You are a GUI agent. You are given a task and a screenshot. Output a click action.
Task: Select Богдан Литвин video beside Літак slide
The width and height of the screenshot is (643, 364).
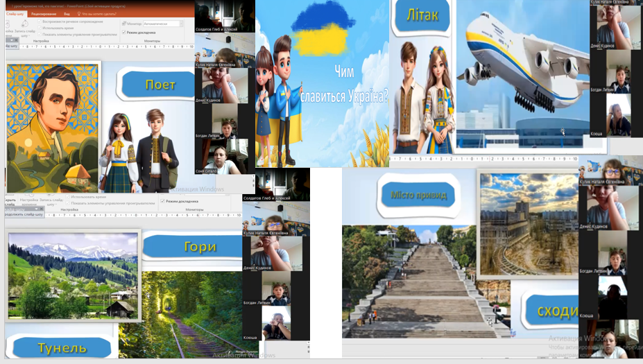[x=619, y=71]
